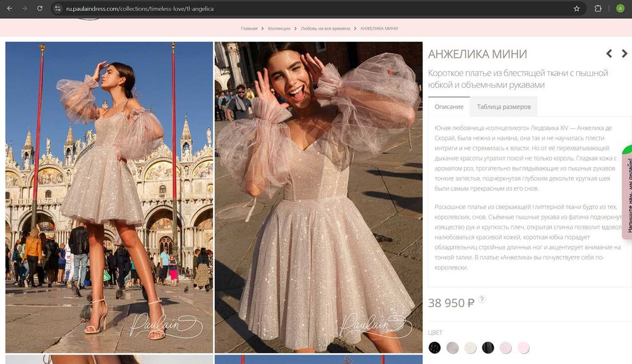Screen dimensions: 632x364
Task: Select the speckled black swatch beside the gray one
Action: tap(435, 348)
